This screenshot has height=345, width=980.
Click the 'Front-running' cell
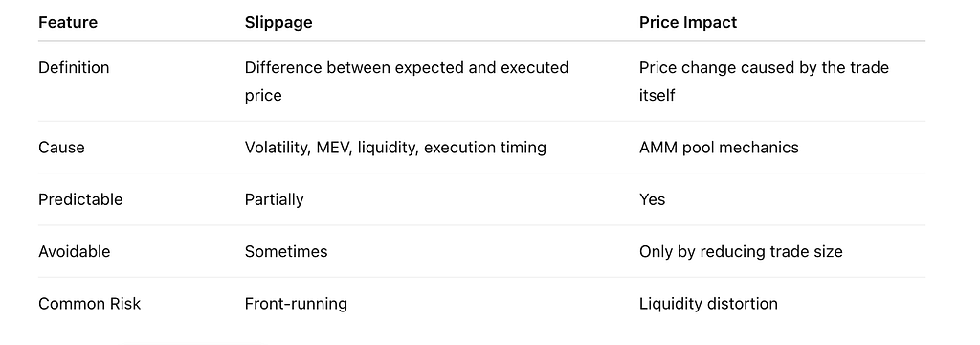pos(296,304)
